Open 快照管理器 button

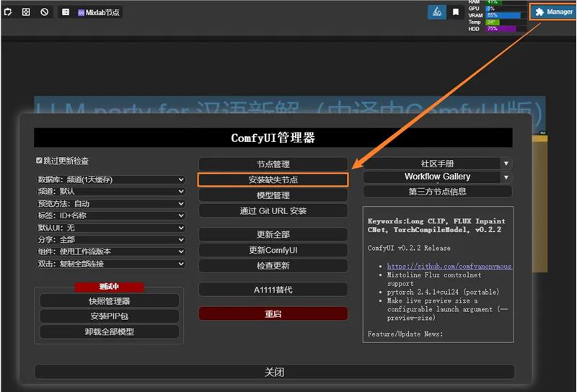click(110, 300)
